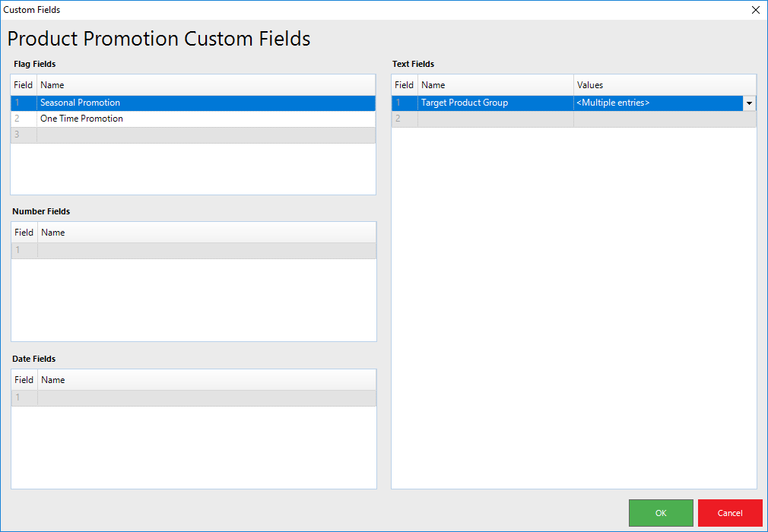This screenshot has width=768, height=532.
Task: Select the Seasonal Promotion flag field row
Action: coord(205,103)
